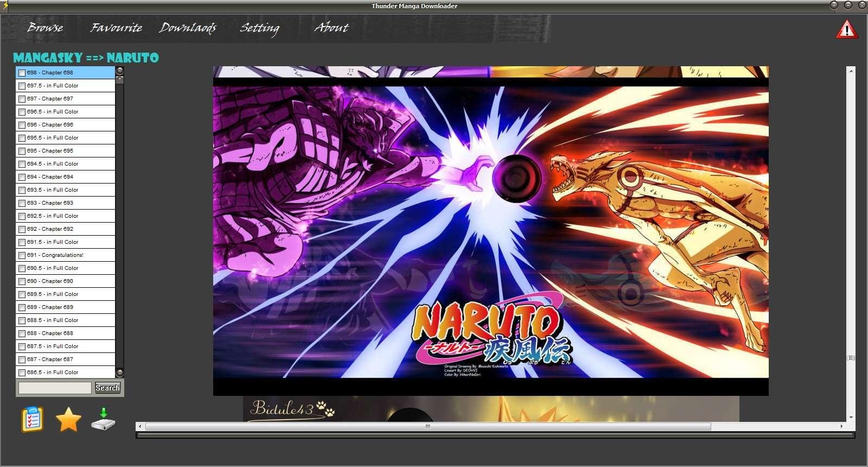Check the box beside 697 - Chapter 697
The image size is (868, 467).
[x=22, y=99]
